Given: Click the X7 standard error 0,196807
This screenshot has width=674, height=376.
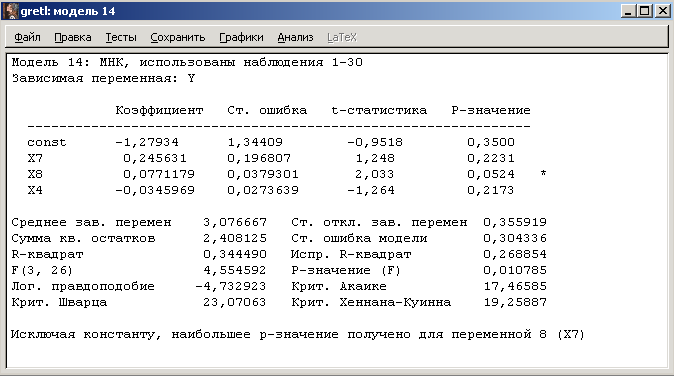Looking at the screenshot, I should pos(259,158).
